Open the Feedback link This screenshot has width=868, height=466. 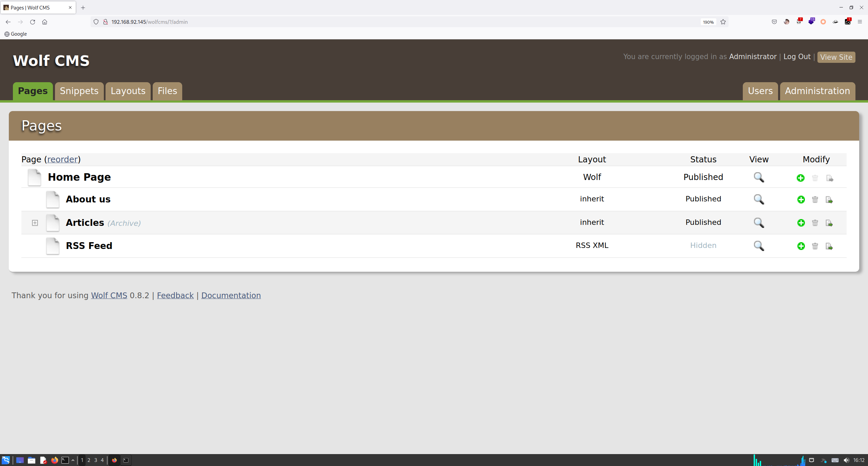(175, 295)
